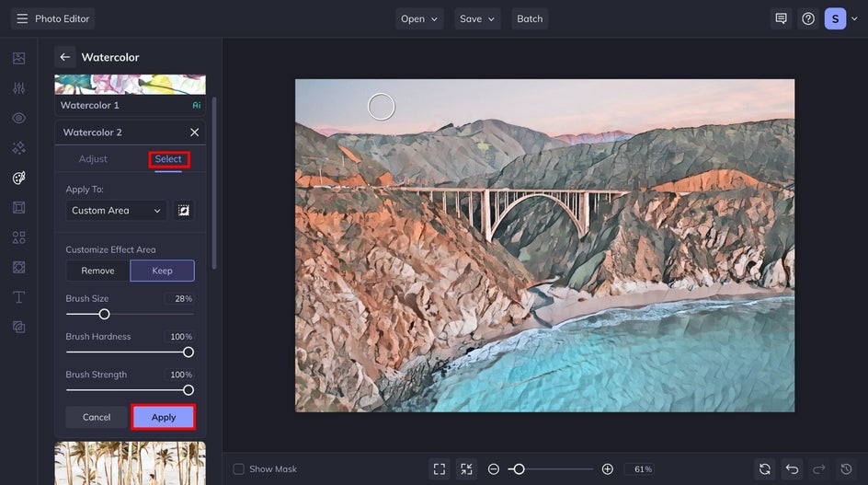Click the Batch button
This screenshot has height=485, width=868.
tap(530, 18)
